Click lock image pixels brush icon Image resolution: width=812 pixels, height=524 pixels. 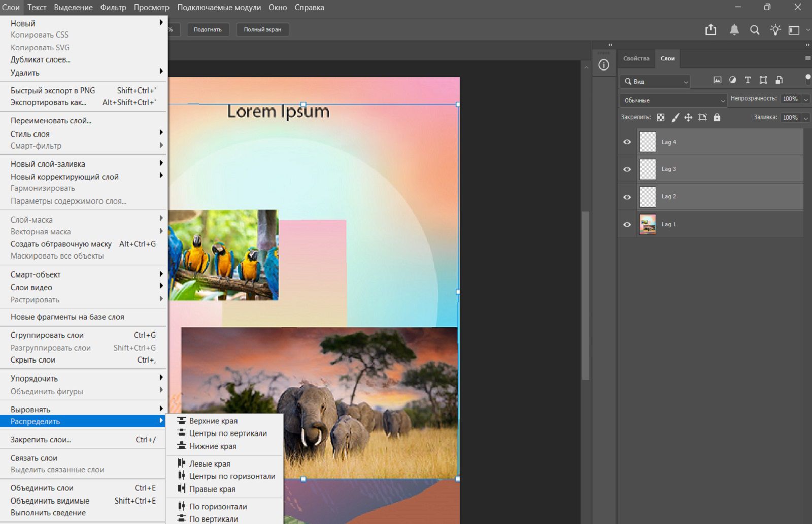[675, 118]
